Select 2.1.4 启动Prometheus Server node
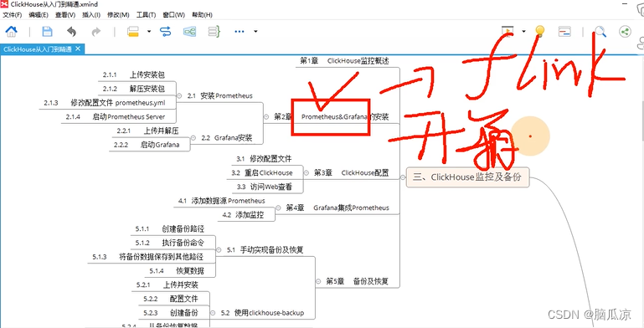The image size is (644, 328). coord(116,116)
